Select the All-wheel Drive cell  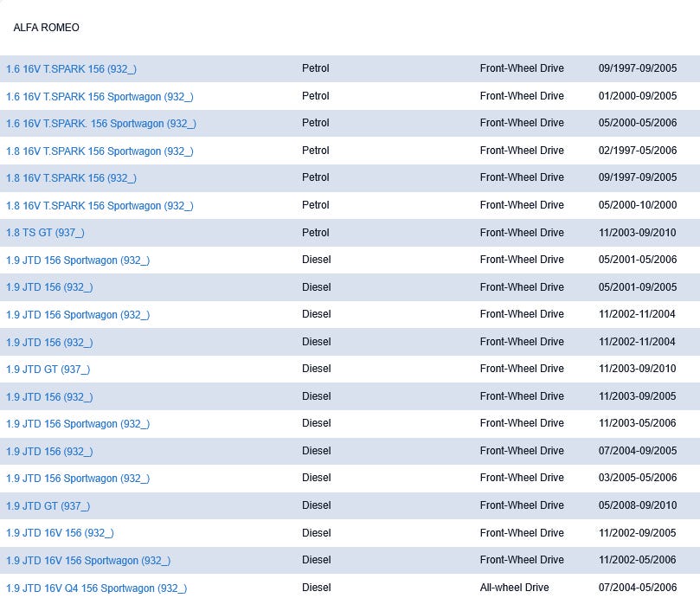[x=514, y=588]
